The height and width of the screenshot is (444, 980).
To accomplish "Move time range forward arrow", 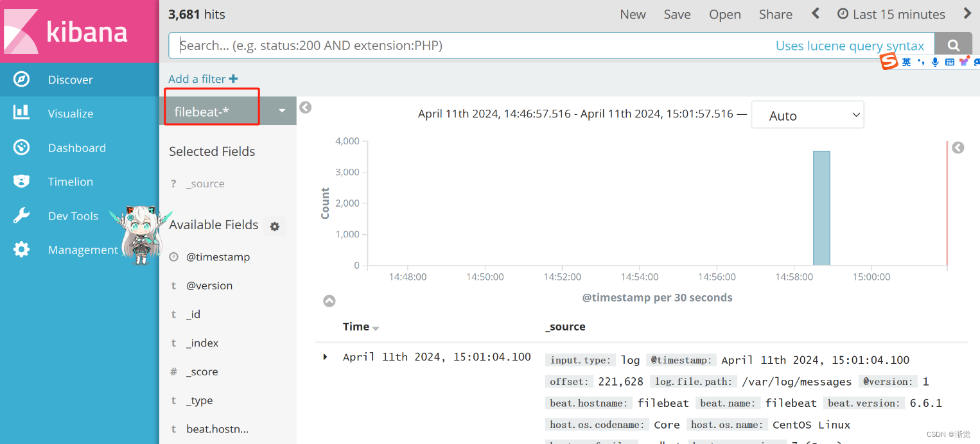I will [967, 13].
